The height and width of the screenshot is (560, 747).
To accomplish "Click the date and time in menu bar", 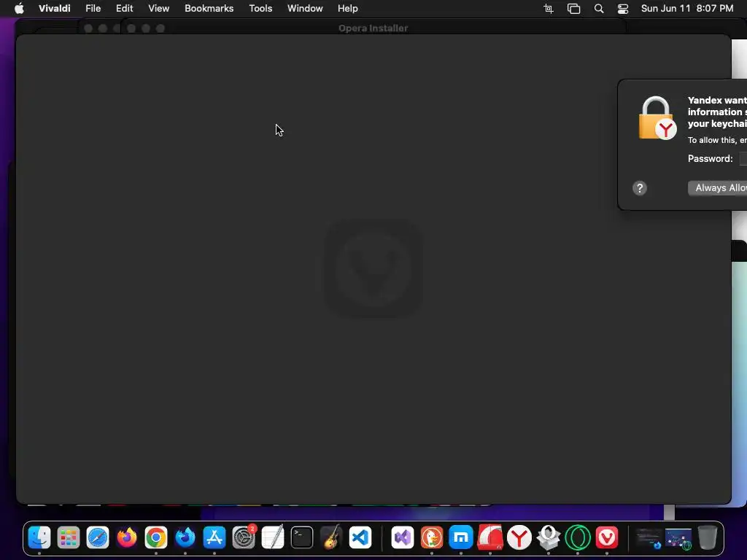I will tap(687, 9).
